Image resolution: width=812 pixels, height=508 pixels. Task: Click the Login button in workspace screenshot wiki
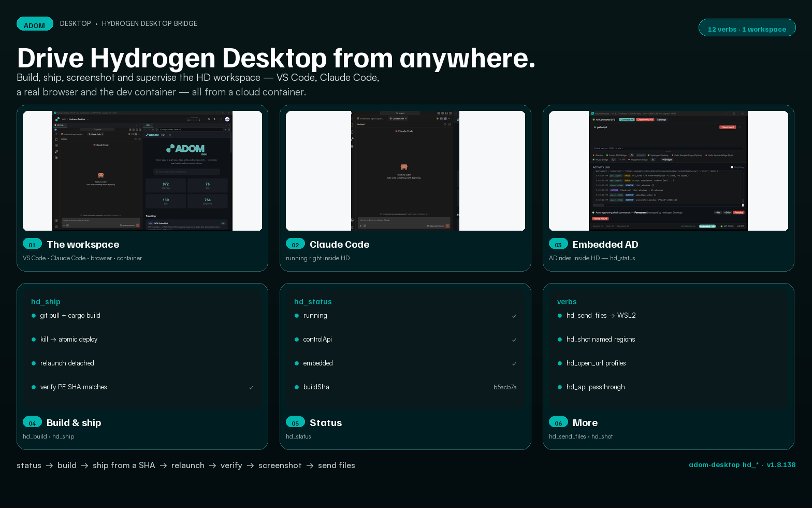tap(163, 135)
